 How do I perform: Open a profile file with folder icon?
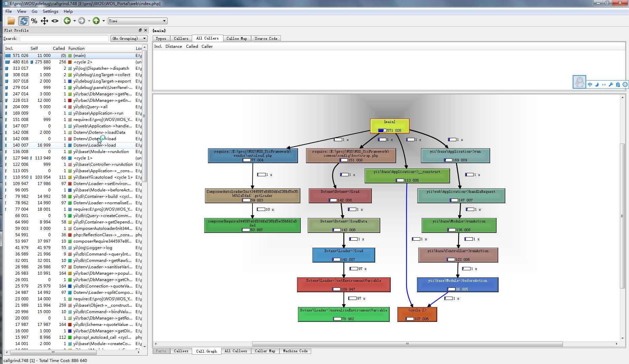[x=11, y=21]
